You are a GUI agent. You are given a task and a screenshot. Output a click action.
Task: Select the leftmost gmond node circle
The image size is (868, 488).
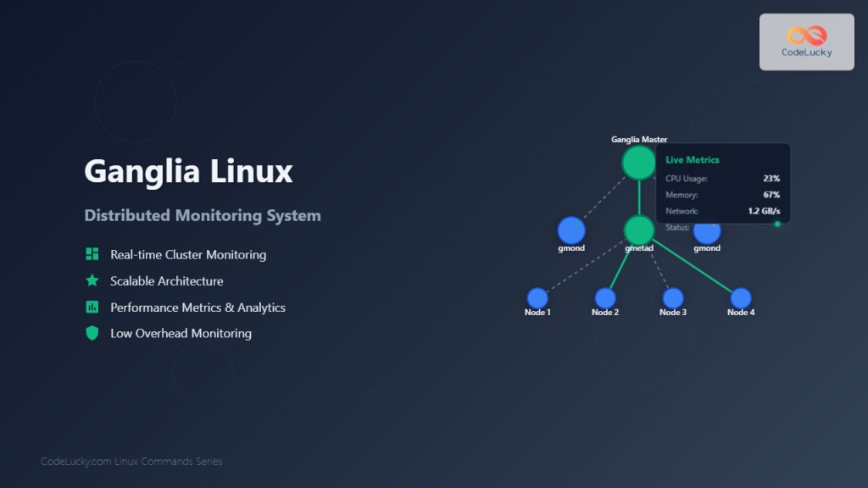tap(571, 230)
